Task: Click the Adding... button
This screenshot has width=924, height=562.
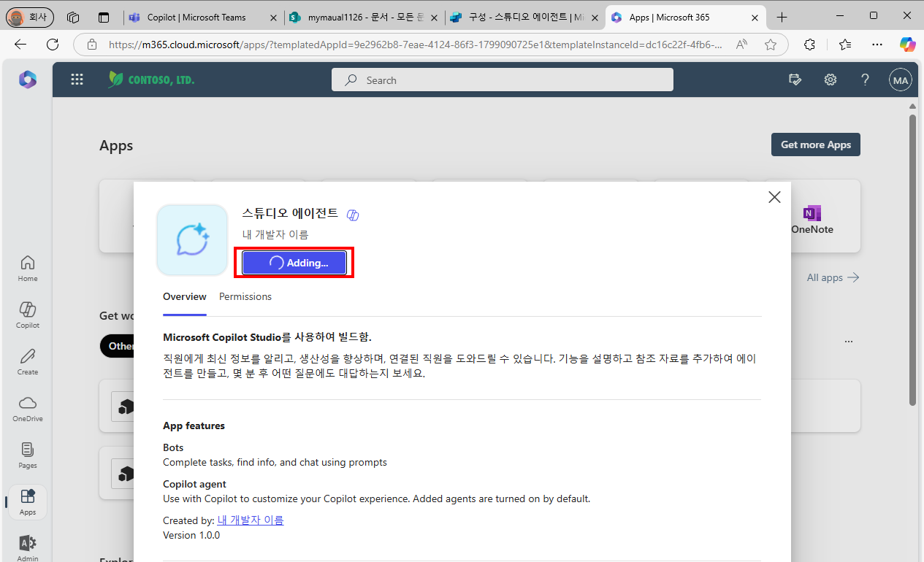Action: point(294,263)
